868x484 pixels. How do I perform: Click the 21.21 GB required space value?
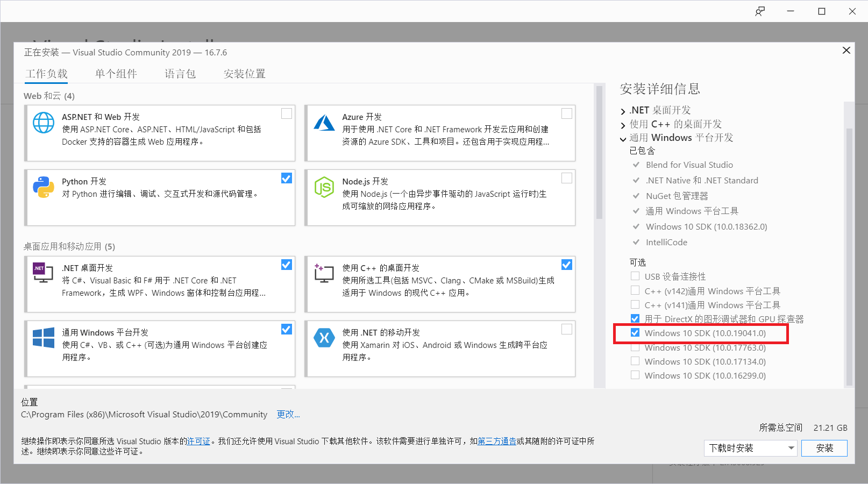click(830, 428)
